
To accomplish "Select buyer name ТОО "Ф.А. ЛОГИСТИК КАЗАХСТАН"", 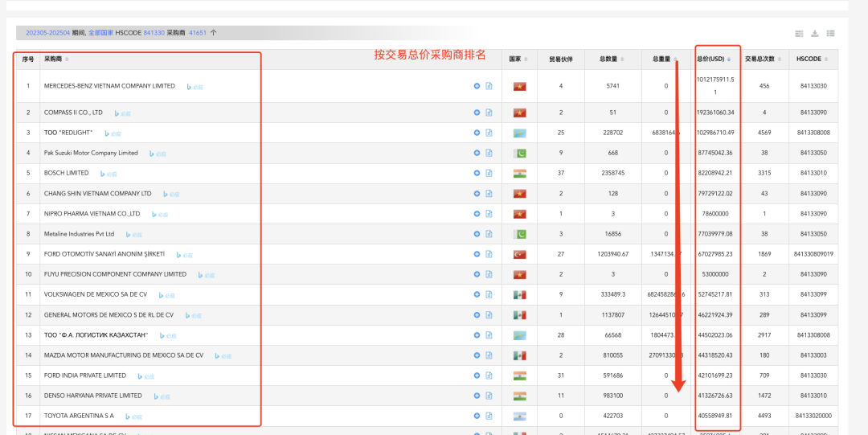I will tap(96, 334).
